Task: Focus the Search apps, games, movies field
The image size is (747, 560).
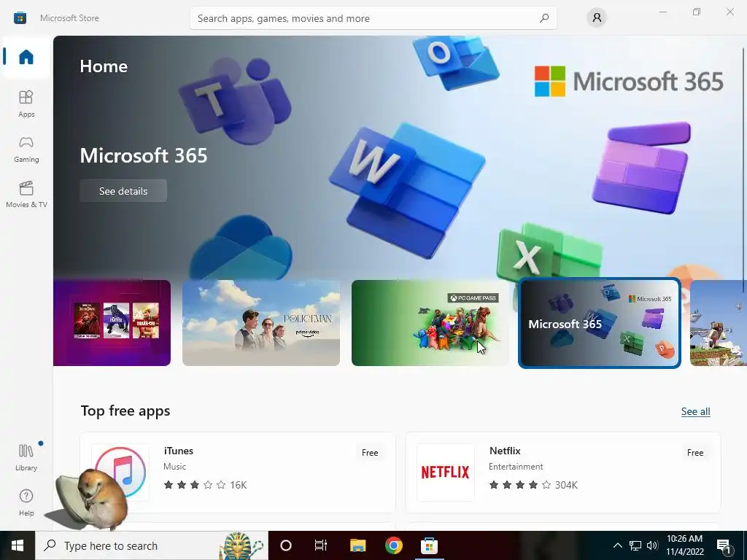Action: tap(373, 18)
